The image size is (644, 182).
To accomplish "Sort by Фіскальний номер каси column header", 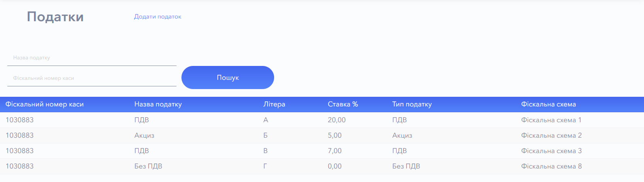I will (44, 104).
